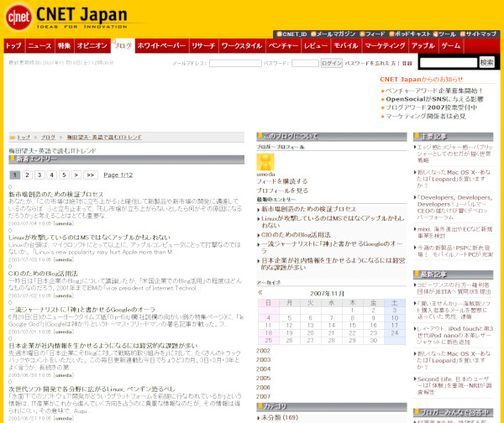Click the umeda profile avatar image
The height and width of the screenshot is (423, 504).
(x=265, y=163)
